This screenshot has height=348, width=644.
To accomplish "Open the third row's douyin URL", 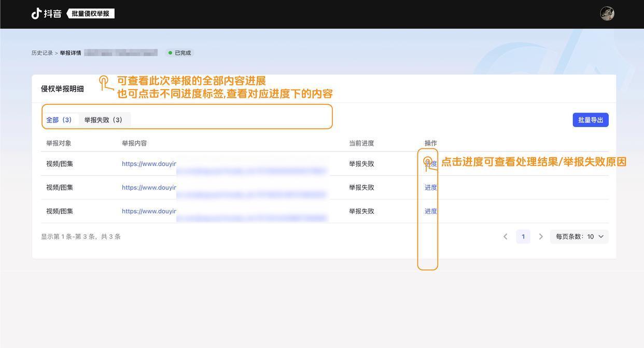I will coord(149,212).
